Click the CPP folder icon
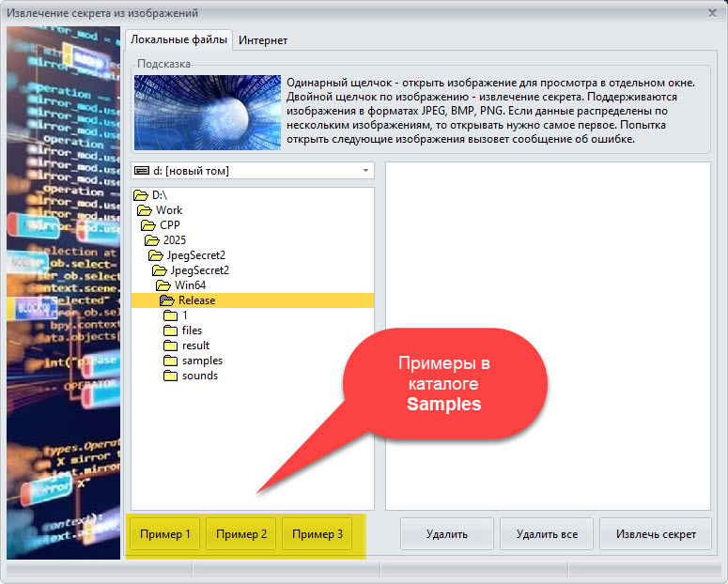728x584 pixels. pos(148,225)
